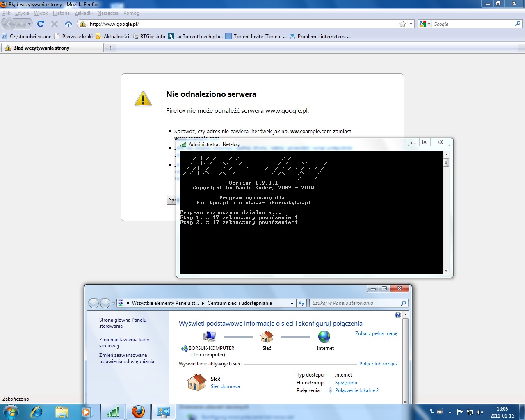Open the Plik menu
525x420 pixels.
pos(6,13)
